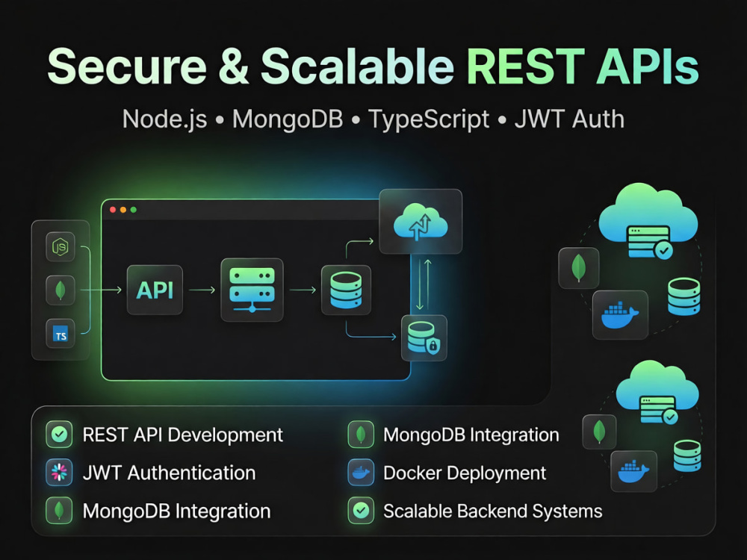Click the Docker whale tile in upper right cluster
This screenshot has height=560, width=747.
(x=620, y=315)
